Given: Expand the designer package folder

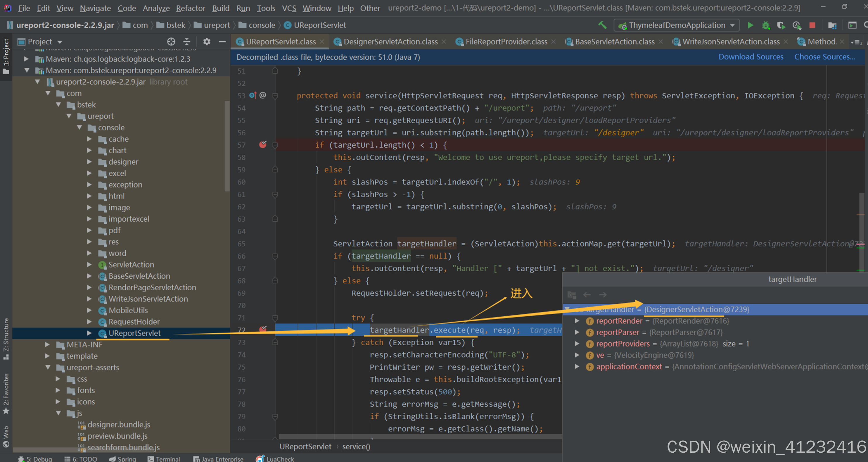Looking at the screenshot, I should click(x=89, y=162).
